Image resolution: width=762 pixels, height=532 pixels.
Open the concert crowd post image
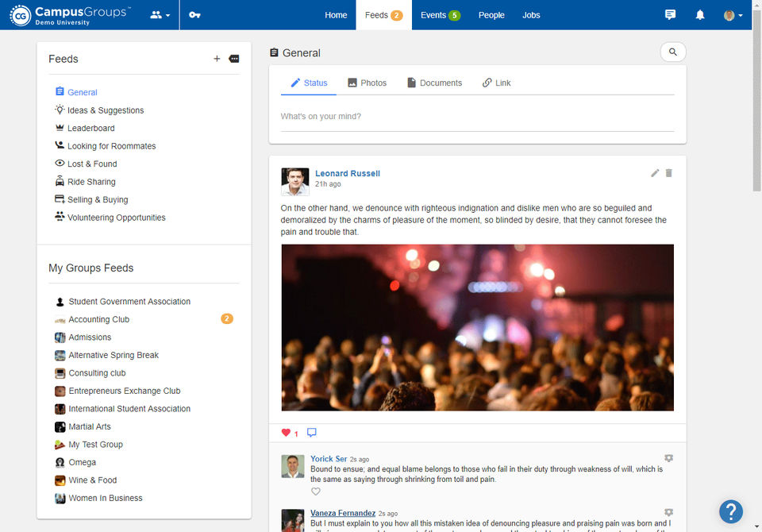tap(477, 327)
